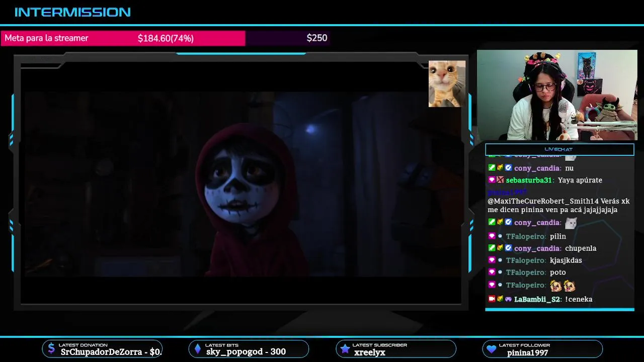The image size is (644, 362).
Task: Click the verified badge in the 'chupenla' message
Action: (508, 248)
